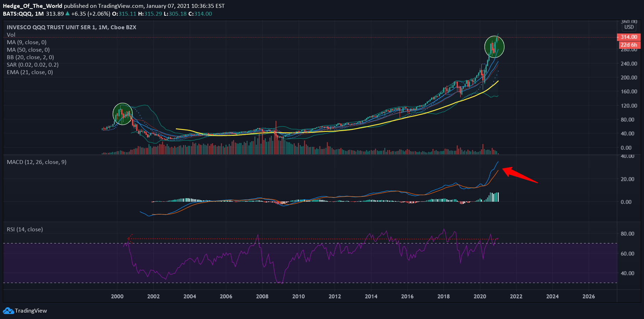Click the TradingView wordmark text at bottom
This screenshot has height=319, width=644.
(31, 311)
